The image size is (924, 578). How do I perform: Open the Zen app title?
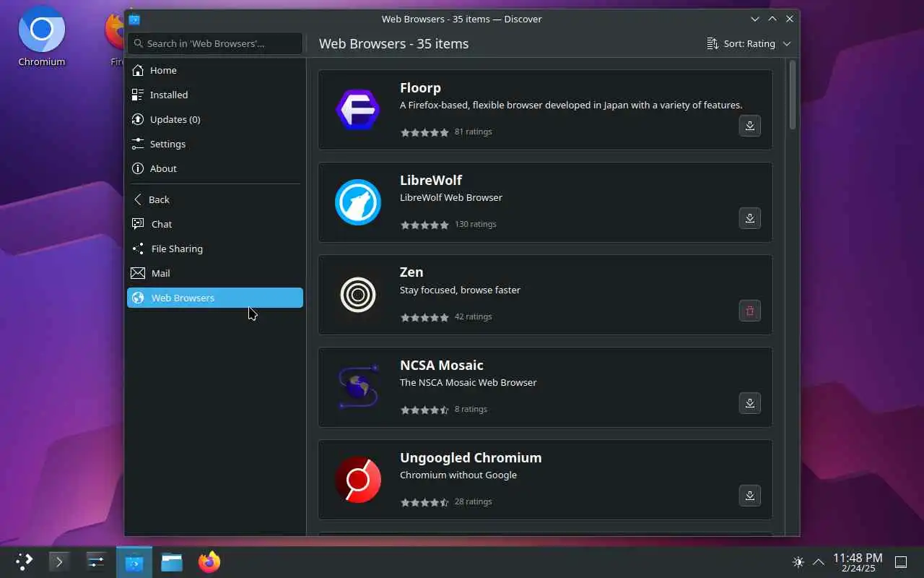click(411, 272)
